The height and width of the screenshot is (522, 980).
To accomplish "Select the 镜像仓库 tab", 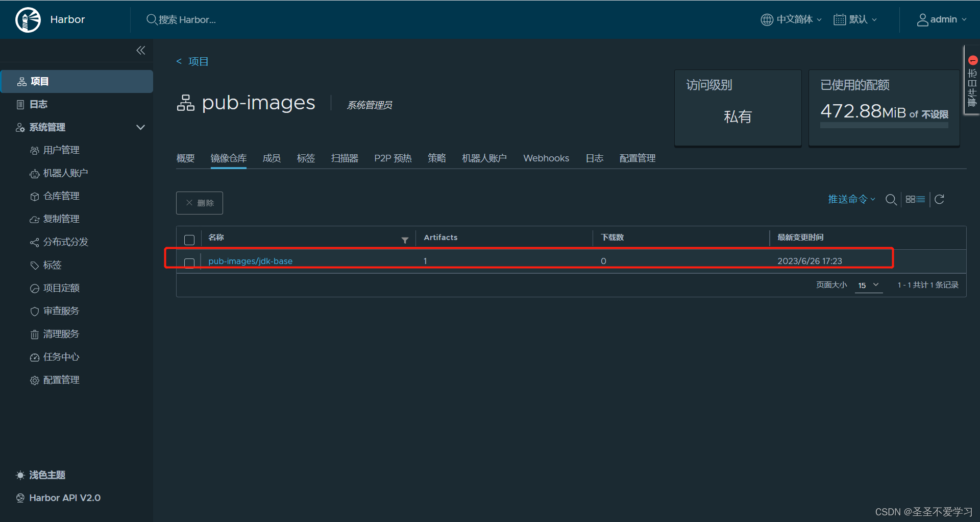I will [229, 158].
